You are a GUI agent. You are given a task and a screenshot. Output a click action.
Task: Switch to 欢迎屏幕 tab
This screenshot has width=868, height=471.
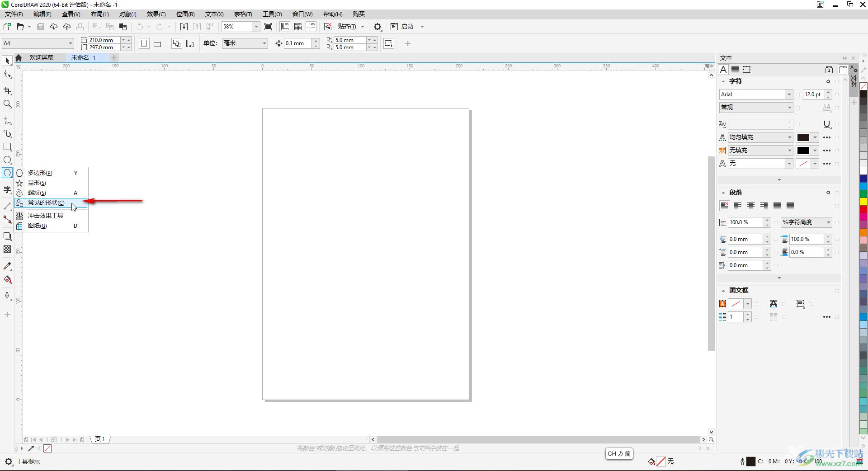(x=42, y=58)
